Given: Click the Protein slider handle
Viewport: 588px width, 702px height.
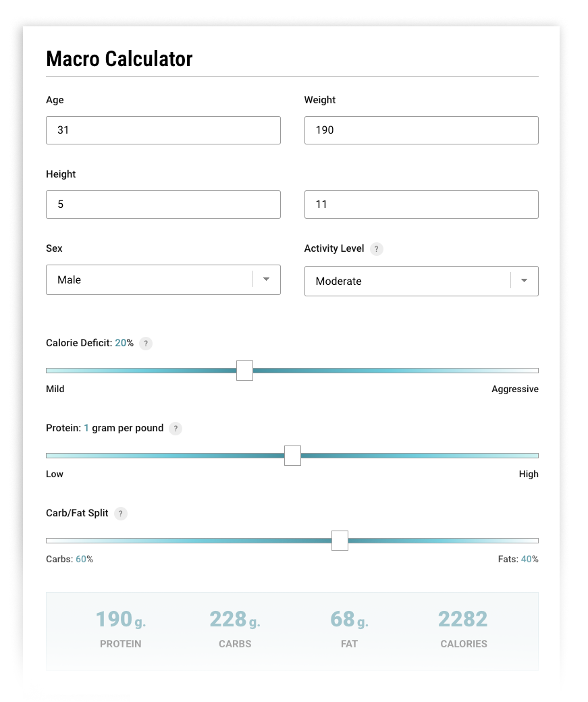Looking at the screenshot, I should coord(292,456).
